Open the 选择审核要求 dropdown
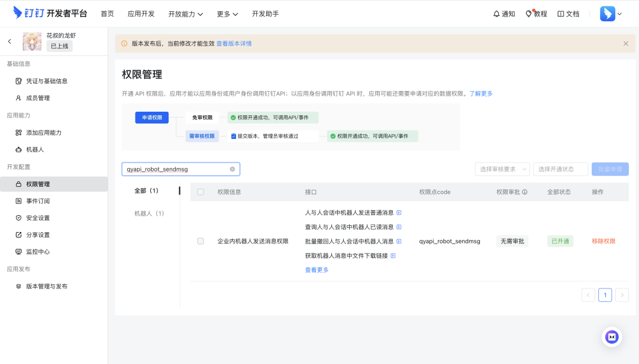Screen dimensions: 639x364 502,169
